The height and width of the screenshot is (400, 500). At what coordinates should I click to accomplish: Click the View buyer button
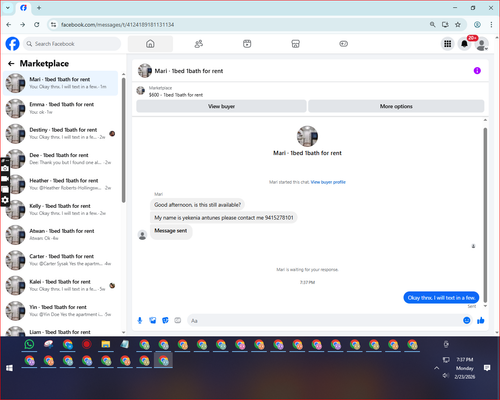click(221, 106)
